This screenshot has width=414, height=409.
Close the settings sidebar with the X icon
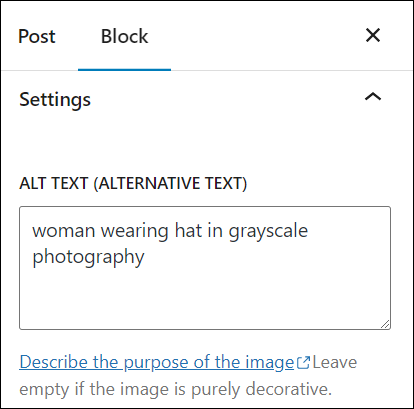click(373, 35)
